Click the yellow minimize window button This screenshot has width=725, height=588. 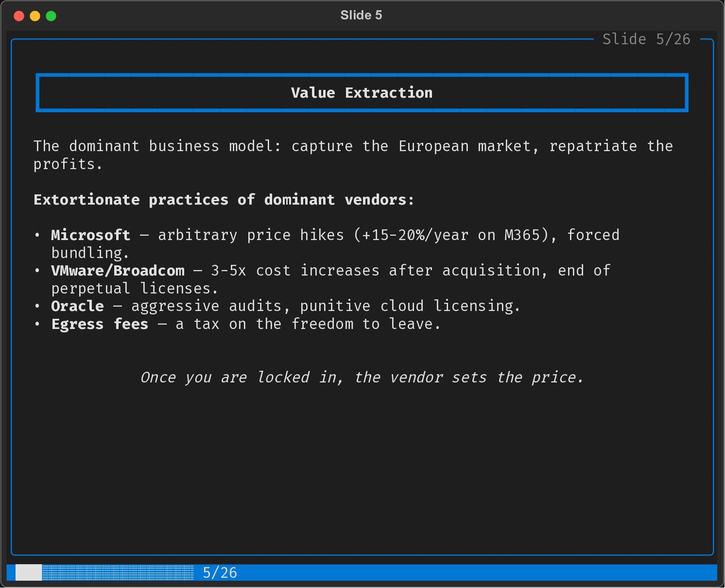(35, 16)
